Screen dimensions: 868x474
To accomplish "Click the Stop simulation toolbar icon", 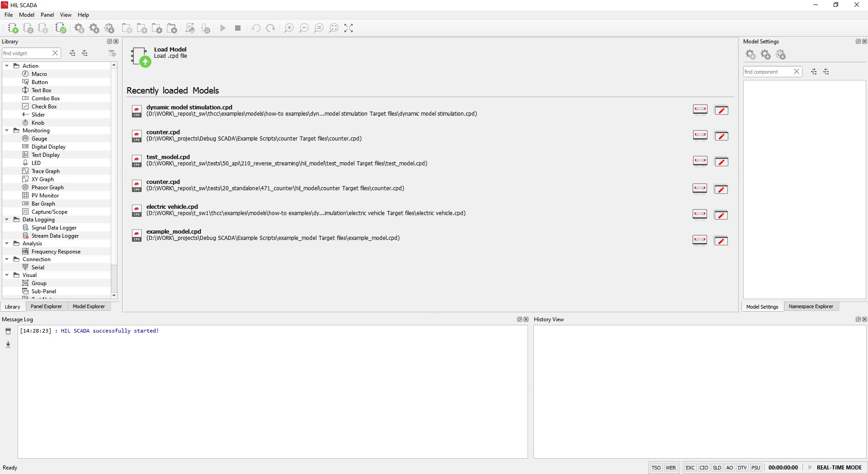I will tap(238, 28).
